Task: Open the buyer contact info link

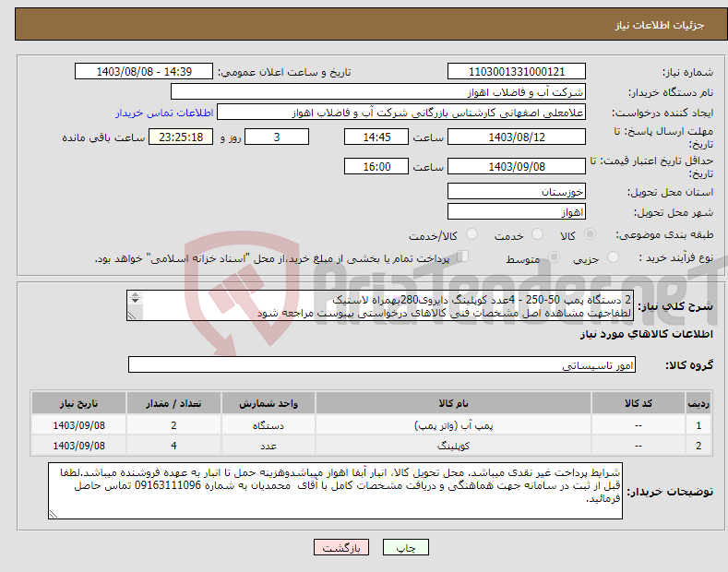Action: [x=164, y=113]
